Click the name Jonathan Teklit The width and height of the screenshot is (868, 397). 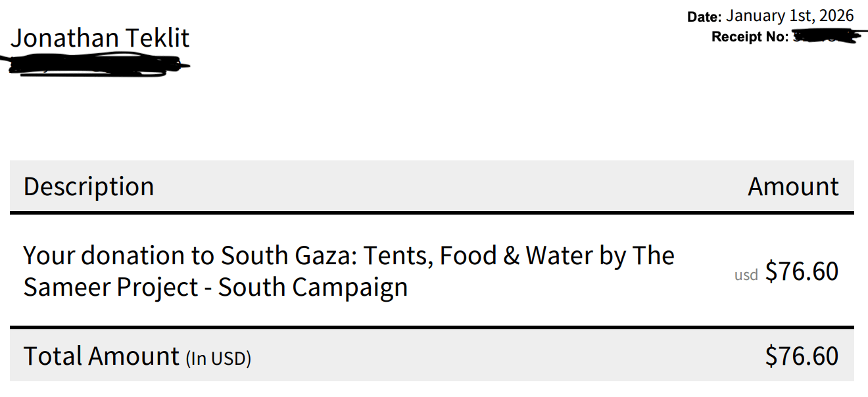100,38
